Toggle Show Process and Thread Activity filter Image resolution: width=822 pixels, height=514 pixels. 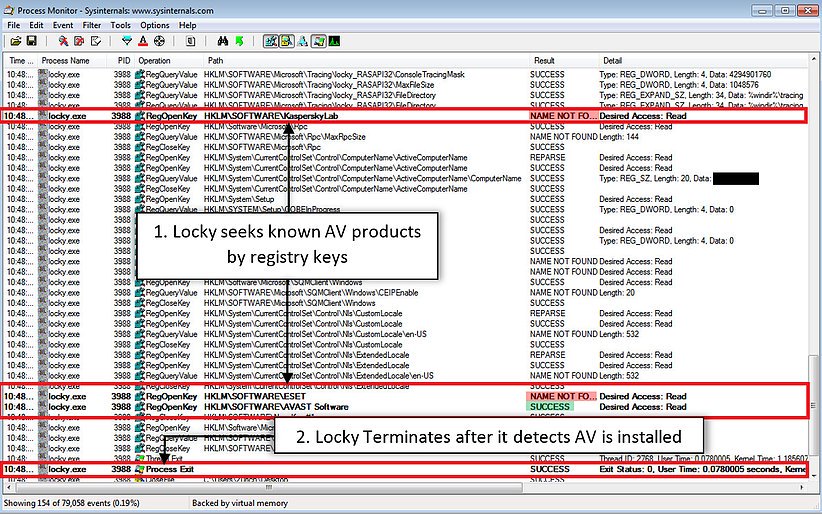pos(318,41)
